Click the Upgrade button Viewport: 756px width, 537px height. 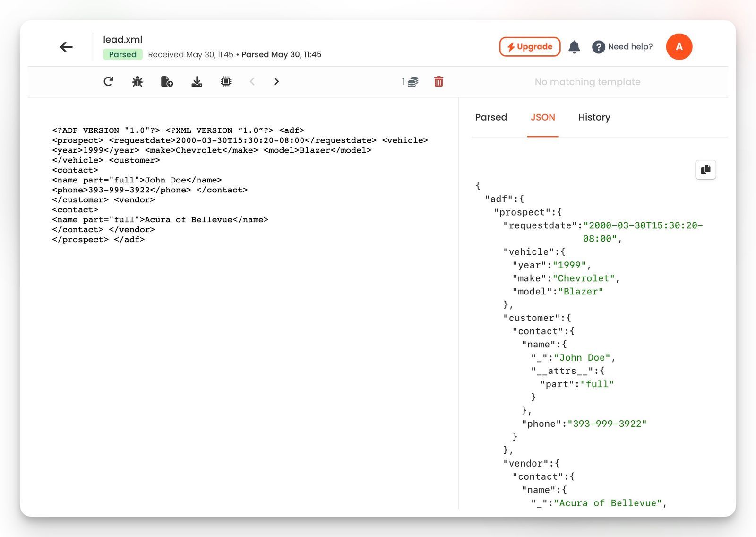pyautogui.click(x=530, y=47)
